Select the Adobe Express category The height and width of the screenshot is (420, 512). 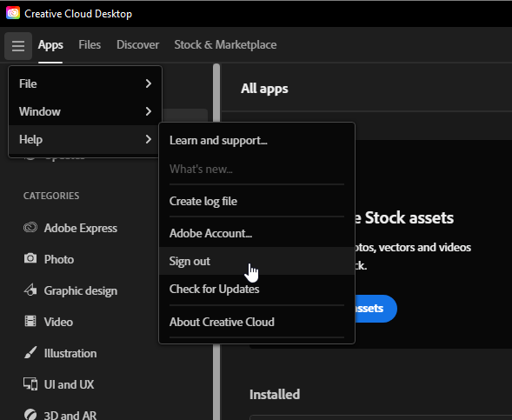point(80,228)
